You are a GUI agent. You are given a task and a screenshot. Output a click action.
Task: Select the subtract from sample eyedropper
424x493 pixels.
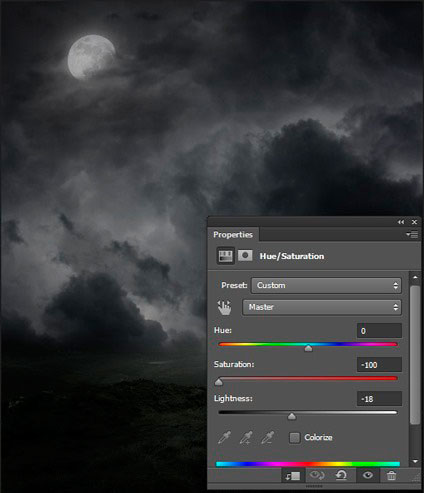[x=268, y=437]
